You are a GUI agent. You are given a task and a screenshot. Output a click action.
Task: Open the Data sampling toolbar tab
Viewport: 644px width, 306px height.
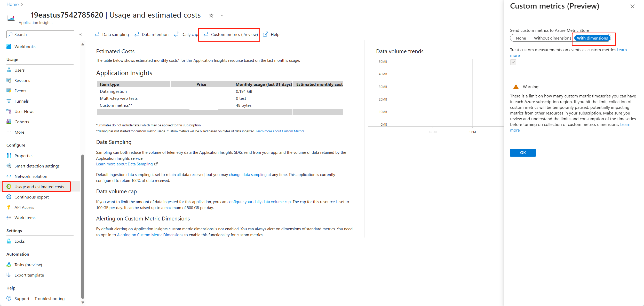pyautogui.click(x=112, y=34)
